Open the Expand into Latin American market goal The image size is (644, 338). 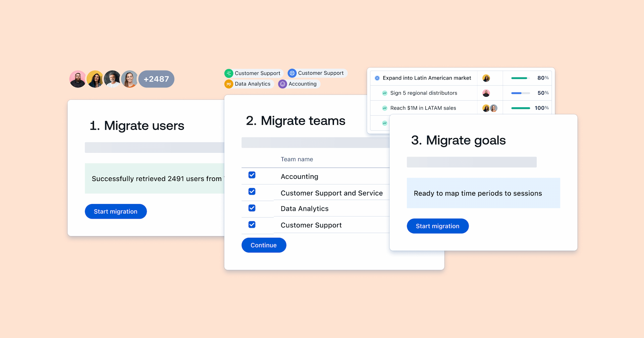click(427, 78)
